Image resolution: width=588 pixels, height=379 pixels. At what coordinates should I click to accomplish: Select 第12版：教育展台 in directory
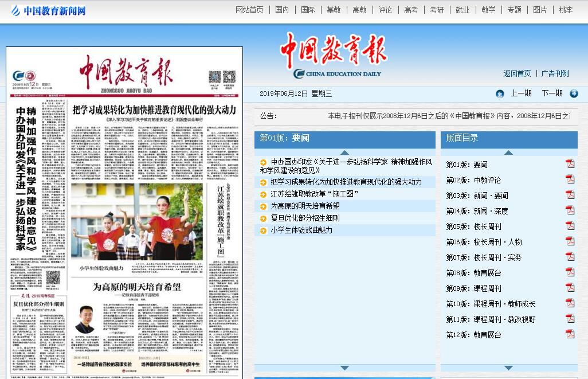click(x=473, y=335)
